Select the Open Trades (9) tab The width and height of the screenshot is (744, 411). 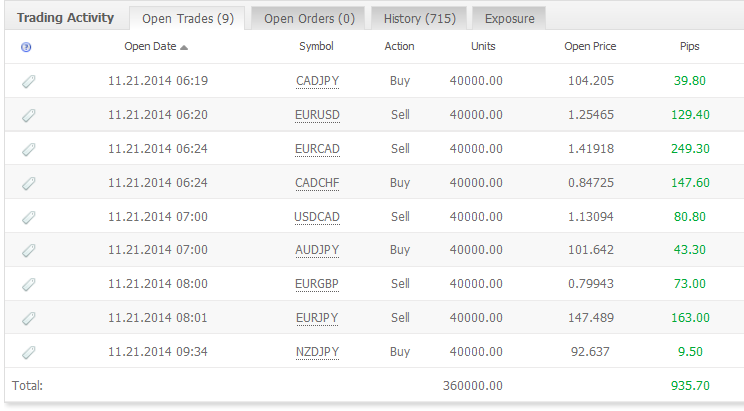[187, 18]
